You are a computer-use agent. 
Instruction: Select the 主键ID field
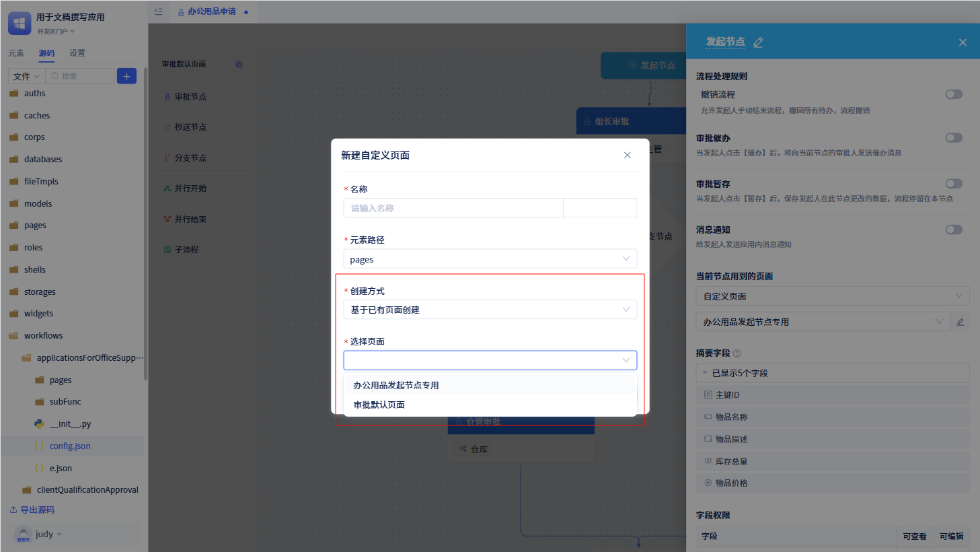(x=833, y=395)
